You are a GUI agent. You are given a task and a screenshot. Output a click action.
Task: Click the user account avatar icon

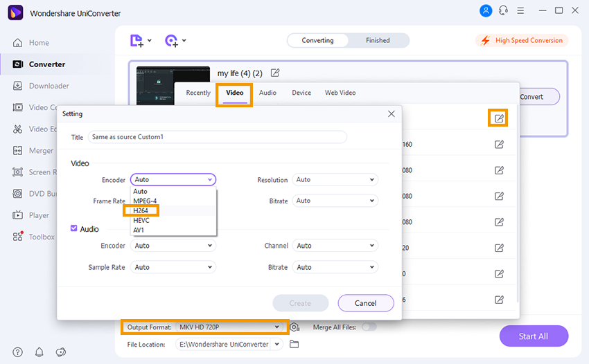(x=484, y=11)
